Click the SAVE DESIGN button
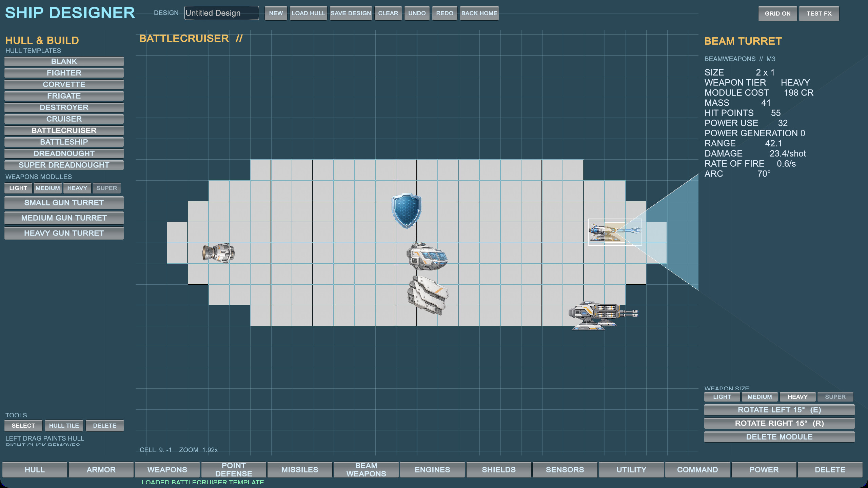 click(351, 13)
